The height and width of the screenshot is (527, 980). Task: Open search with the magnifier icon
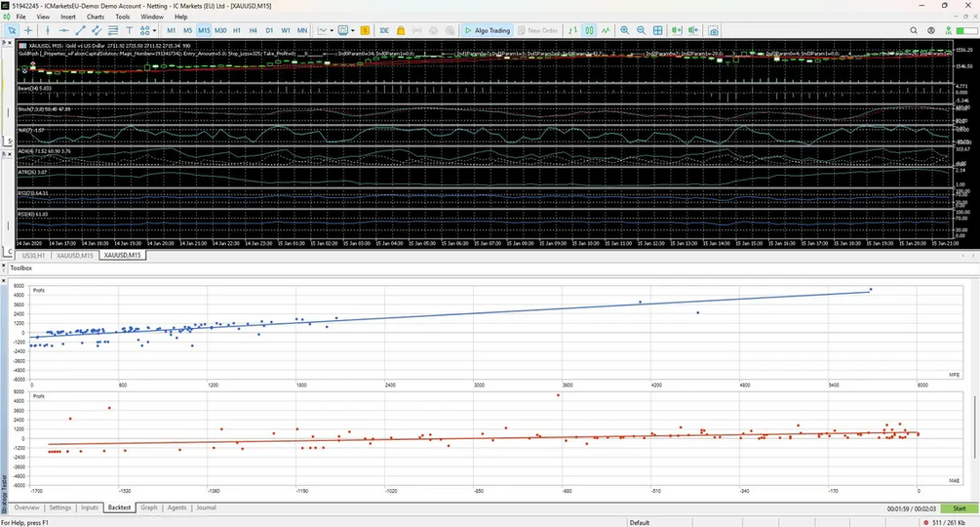pos(914,30)
